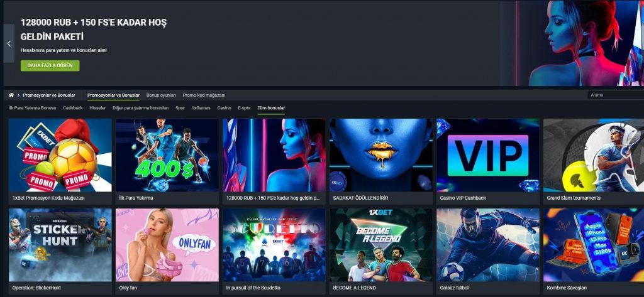The height and width of the screenshot is (297, 644).
Task: Click 'In pursuit of the Scudetto' caption
Action: tap(253, 288)
